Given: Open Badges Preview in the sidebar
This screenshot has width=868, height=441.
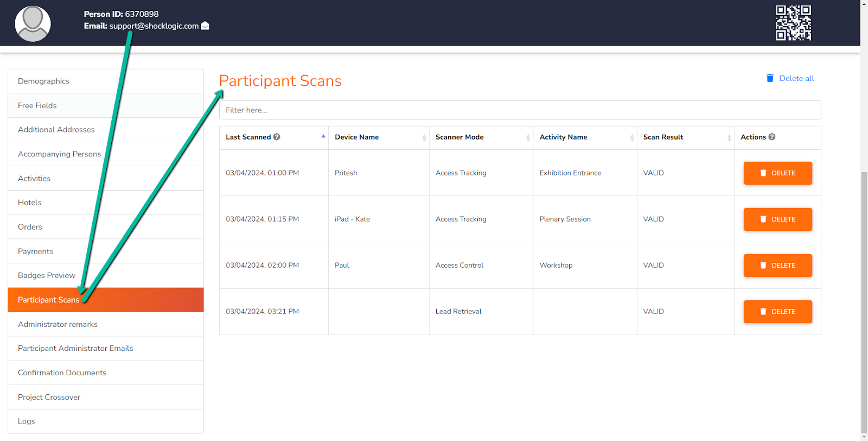Looking at the screenshot, I should coord(47,276).
